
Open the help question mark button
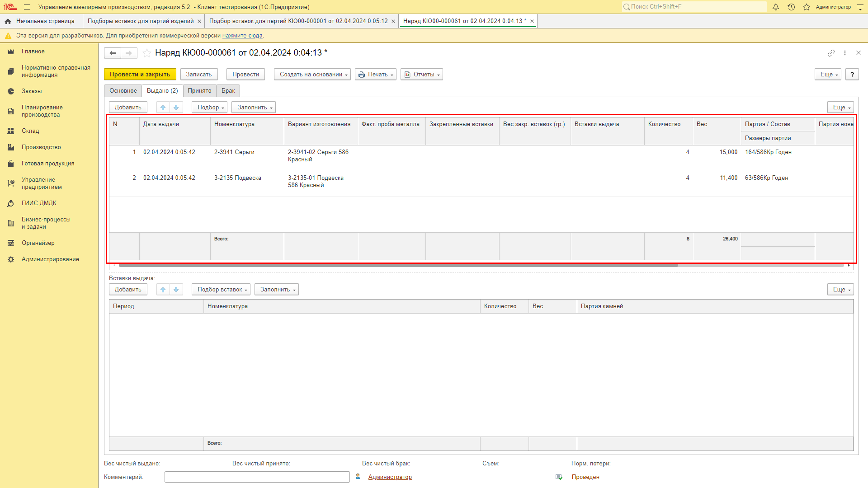click(852, 75)
